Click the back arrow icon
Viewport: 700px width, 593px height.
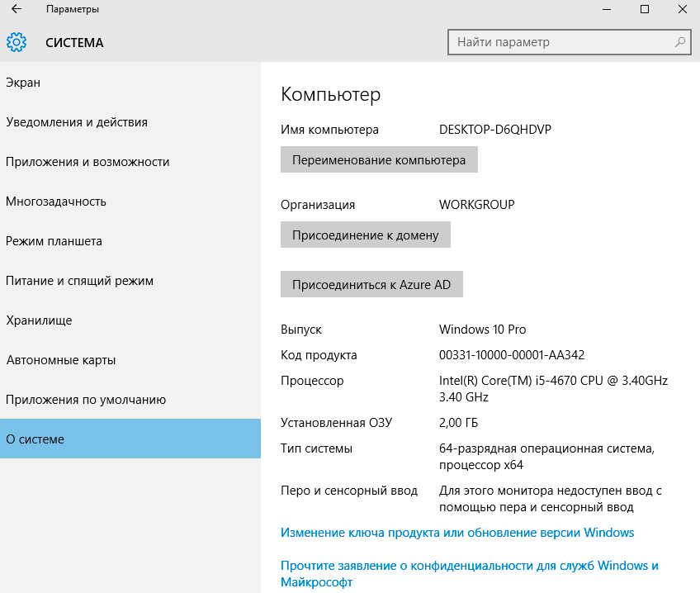(17, 10)
